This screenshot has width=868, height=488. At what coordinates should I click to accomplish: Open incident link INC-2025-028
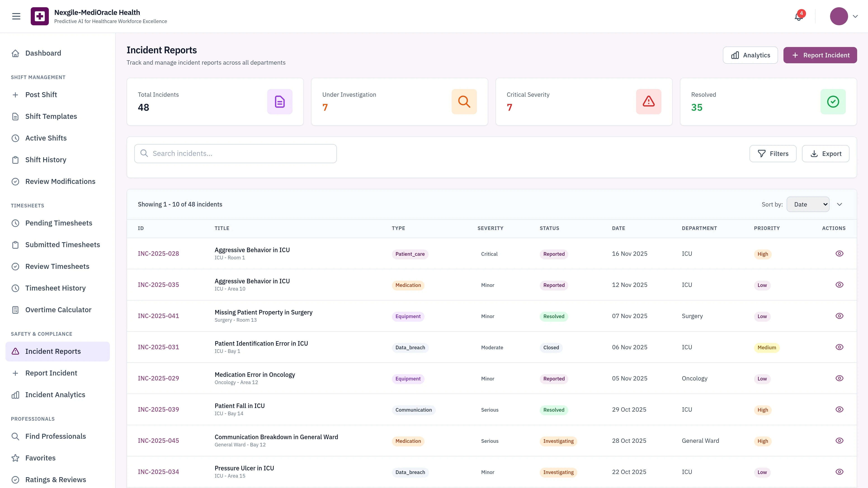pos(158,253)
